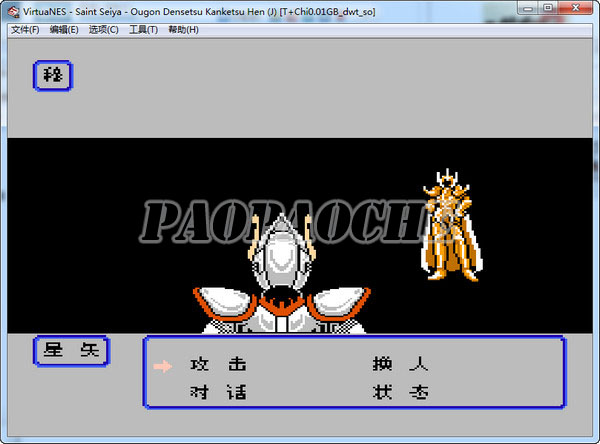
Task: Minimize the VirtuaNES window
Action: coord(528,8)
